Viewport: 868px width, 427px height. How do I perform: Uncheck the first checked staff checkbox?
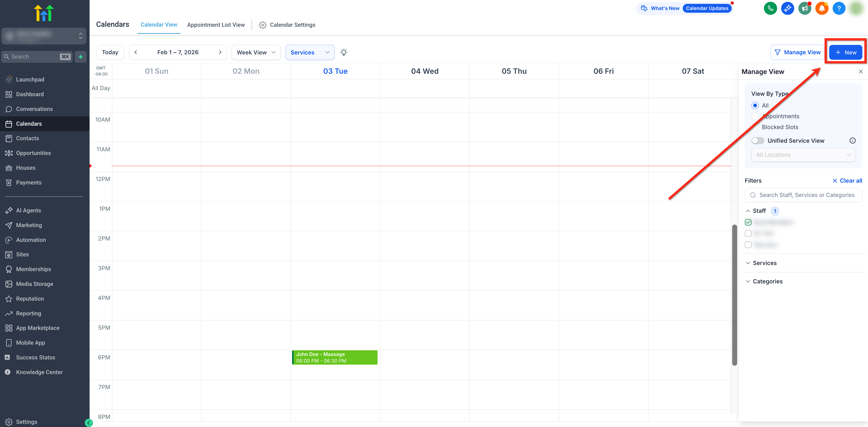748,222
